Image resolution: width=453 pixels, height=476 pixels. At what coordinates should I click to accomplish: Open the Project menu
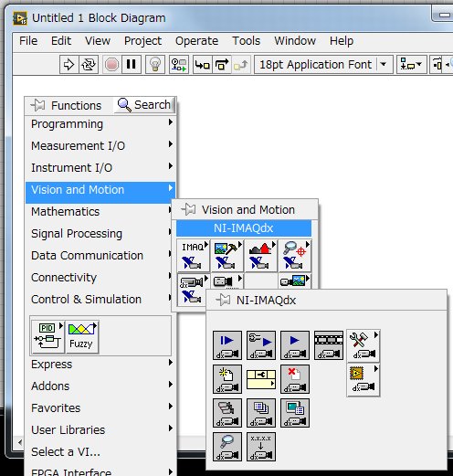142,41
